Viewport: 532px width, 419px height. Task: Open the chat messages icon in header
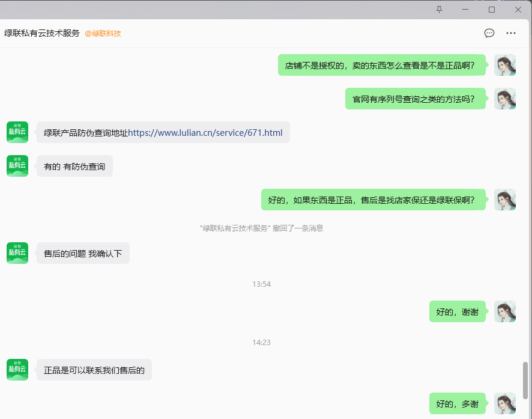[489, 33]
